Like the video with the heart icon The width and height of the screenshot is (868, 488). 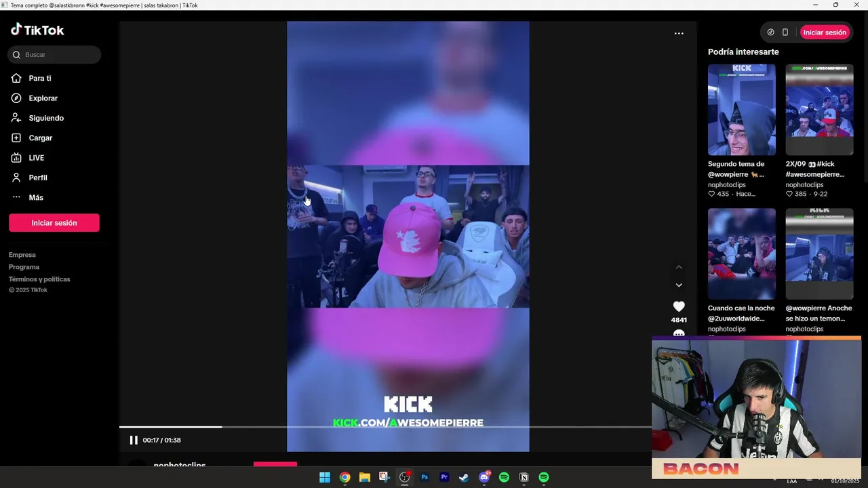[679, 306]
